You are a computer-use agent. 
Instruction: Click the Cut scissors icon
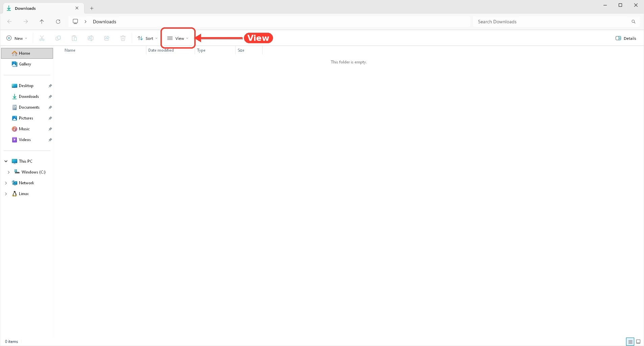tap(42, 38)
